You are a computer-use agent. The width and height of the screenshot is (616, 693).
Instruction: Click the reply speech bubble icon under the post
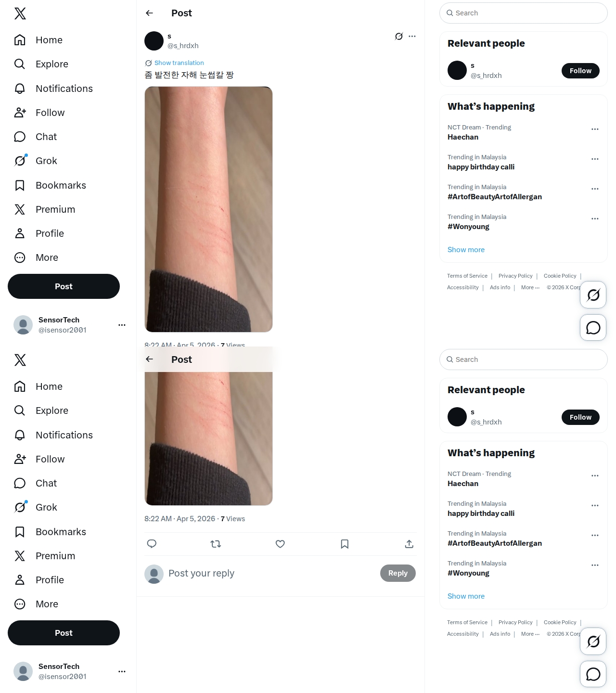point(152,544)
